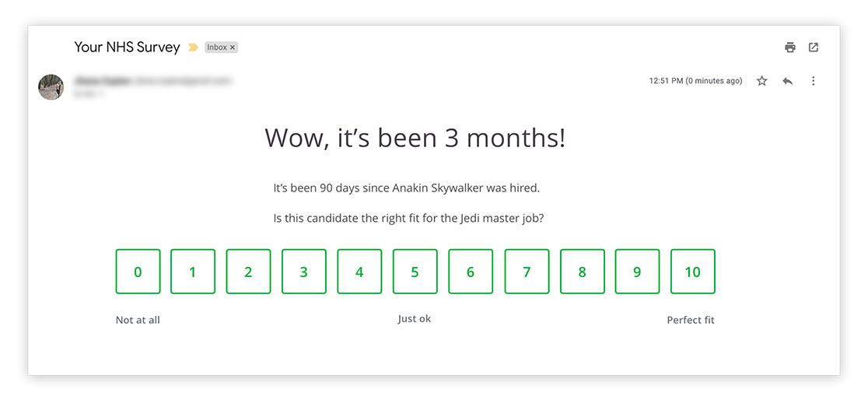Screen dimensions: 868x400
Task: Open the three-dot more options menu
Action: point(814,81)
